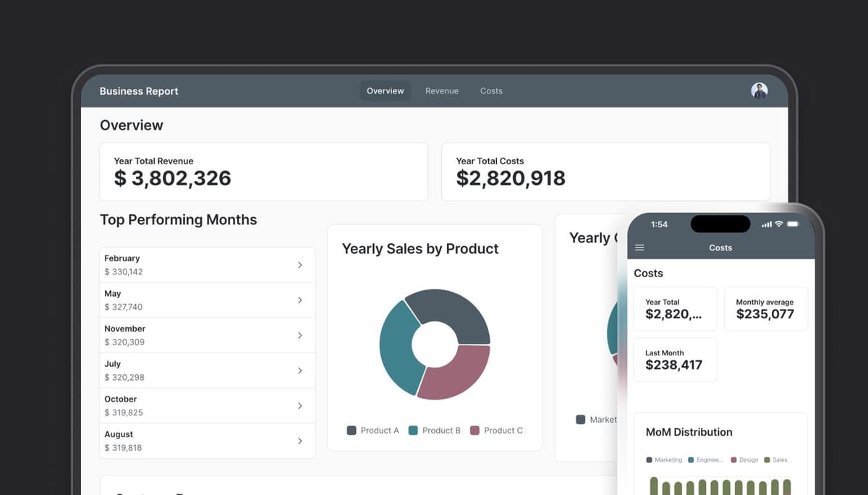Click the Sales legend icon on phone
The width and height of the screenshot is (868, 495).
coord(767,460)
